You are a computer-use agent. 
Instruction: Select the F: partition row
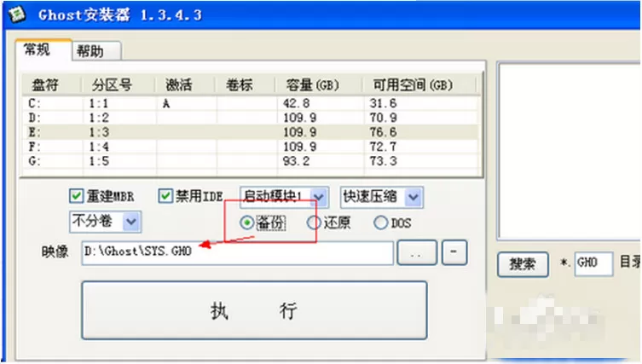point(250,147)
